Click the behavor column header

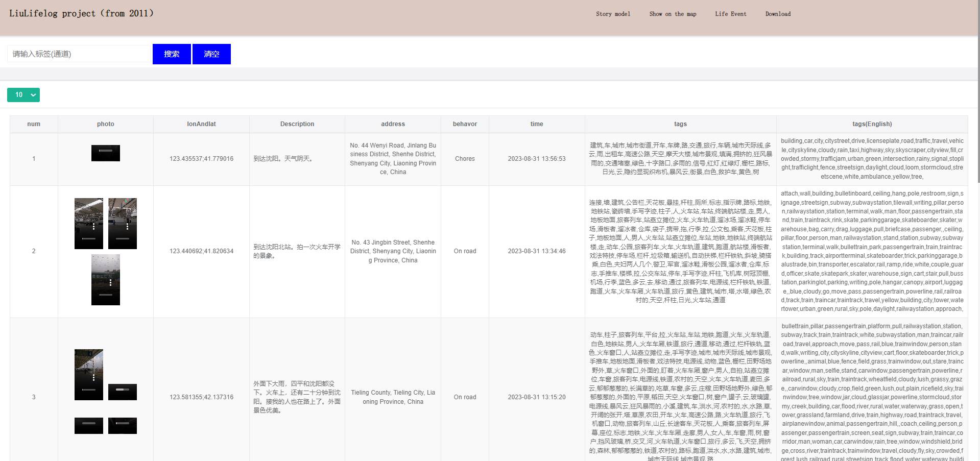(465, 124)
